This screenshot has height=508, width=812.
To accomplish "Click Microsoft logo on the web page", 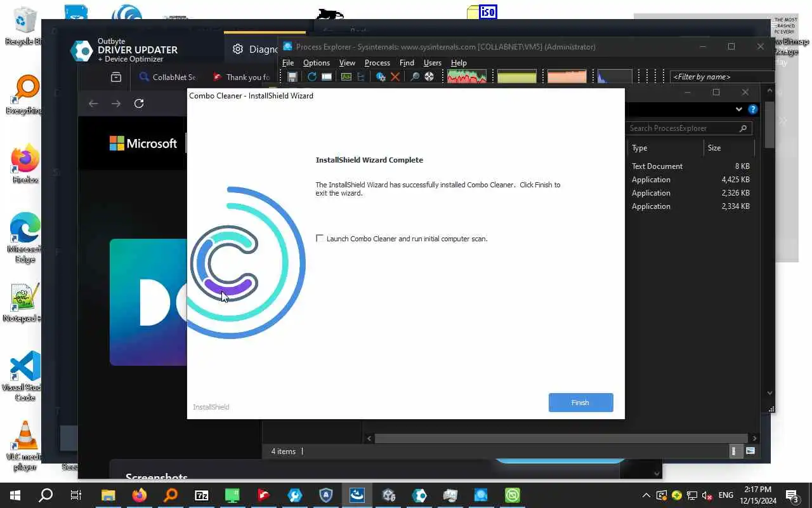I will point(143,144).
